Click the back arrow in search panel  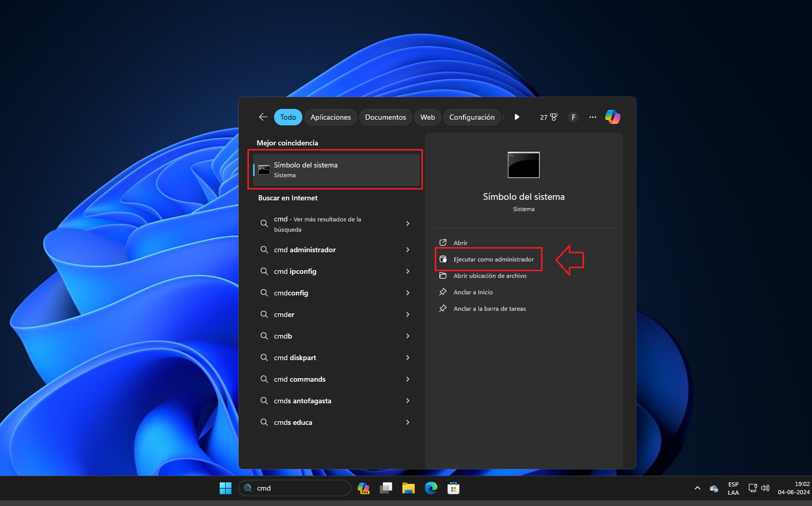click(263, 117)
